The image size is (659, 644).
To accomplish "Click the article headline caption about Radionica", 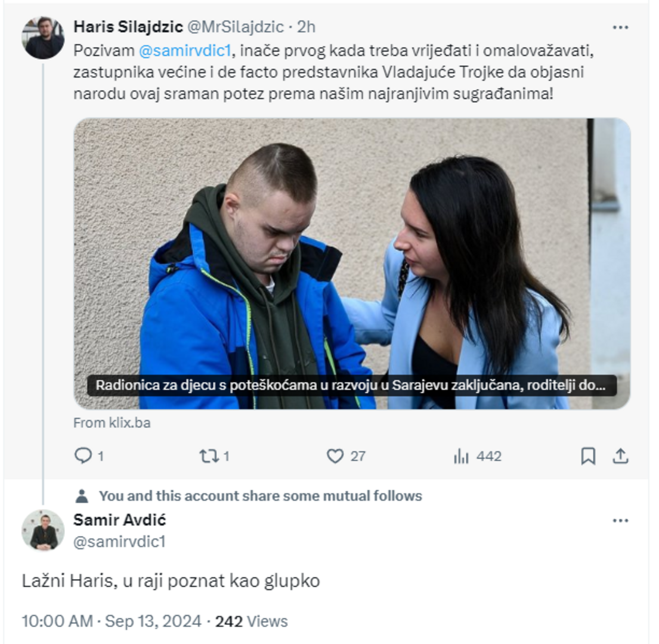I will point(352,385).
